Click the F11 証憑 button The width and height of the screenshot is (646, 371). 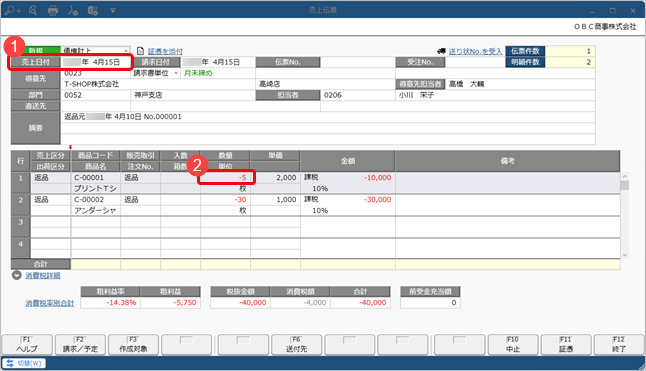coord(566,345)
